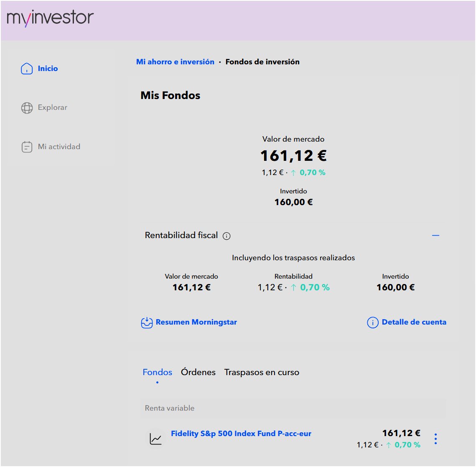
Task: Click the 161,12 € market value figure
Action: click(x=293, y=156)
